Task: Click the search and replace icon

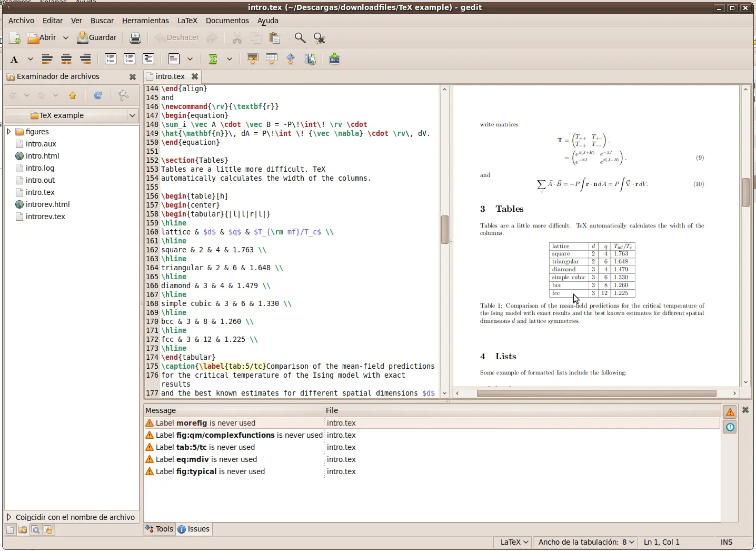Action: (x=320, y=38)
